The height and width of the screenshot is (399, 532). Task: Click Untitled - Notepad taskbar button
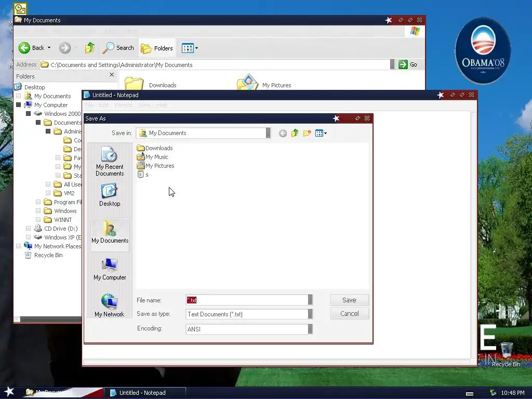click(145, 393)
